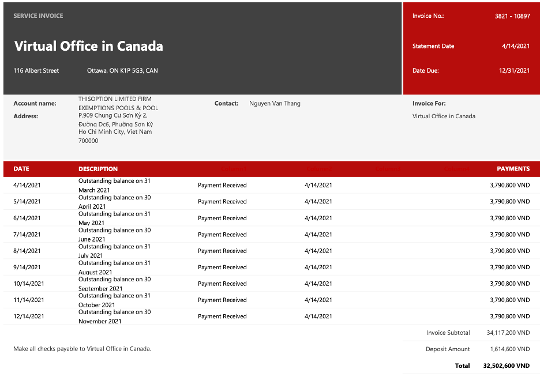
Task: Select "Virtual Office in Canada" under Invoice For
Action: [444, 116]
